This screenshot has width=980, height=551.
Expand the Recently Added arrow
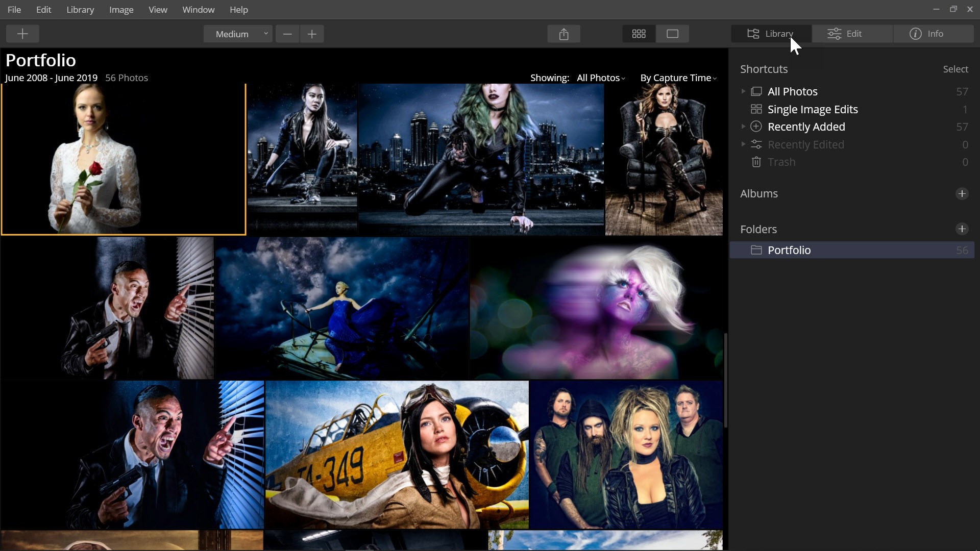click(743, 127)
